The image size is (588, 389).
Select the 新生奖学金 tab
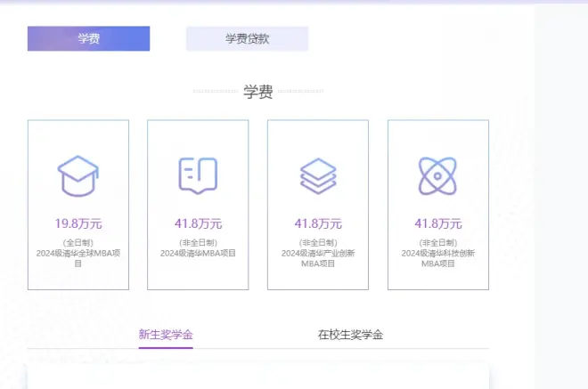[x=166, y=335]
